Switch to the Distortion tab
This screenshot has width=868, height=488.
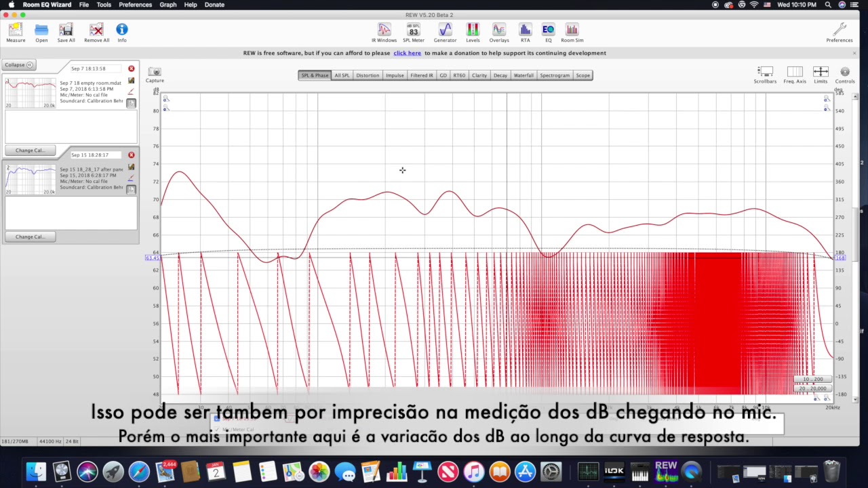pyautogui.click(x=368, y=75)
